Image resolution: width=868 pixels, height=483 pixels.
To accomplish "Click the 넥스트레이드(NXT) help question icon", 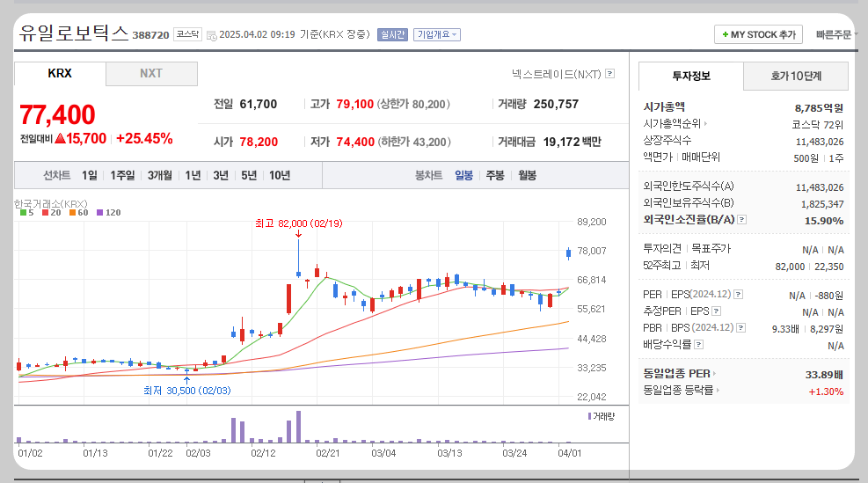I will pyautogui.click(x=610, y=74).
